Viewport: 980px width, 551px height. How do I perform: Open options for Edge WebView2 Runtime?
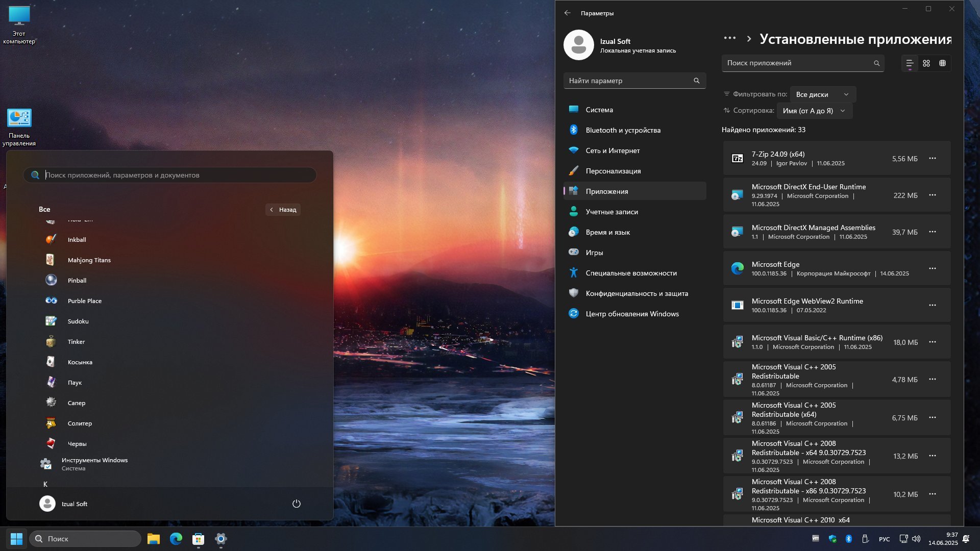(932, 306)
